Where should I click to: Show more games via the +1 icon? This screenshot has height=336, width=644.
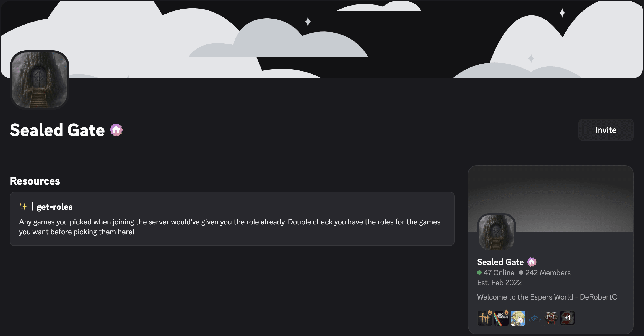pos(567,318)
